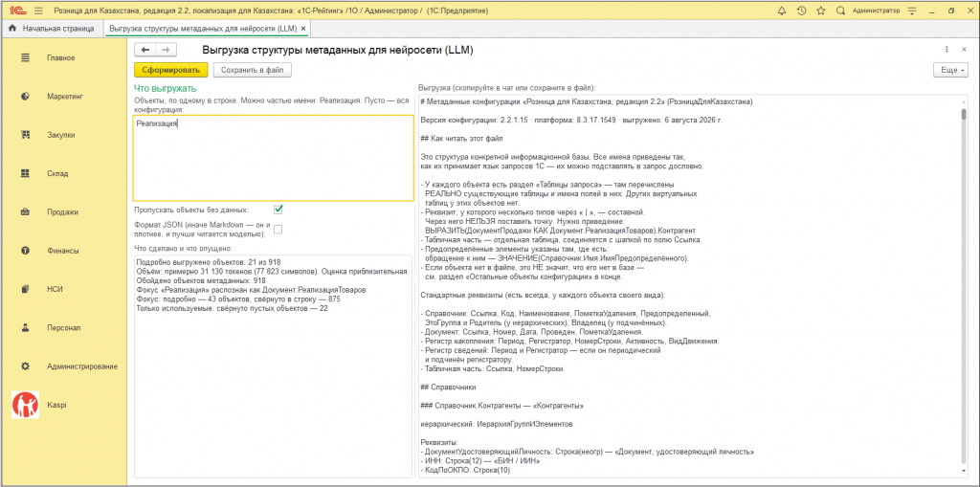This screenshot has width=980, height=487.
Task: Open Kaspi section label
Action: [x=56, y=405]
